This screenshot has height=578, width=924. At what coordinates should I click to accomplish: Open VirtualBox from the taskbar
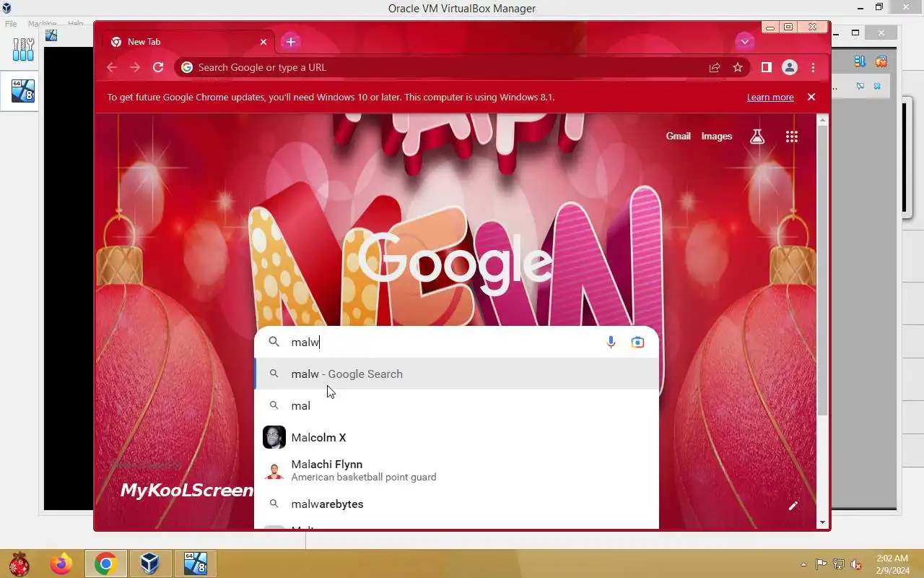click(150, 564)
